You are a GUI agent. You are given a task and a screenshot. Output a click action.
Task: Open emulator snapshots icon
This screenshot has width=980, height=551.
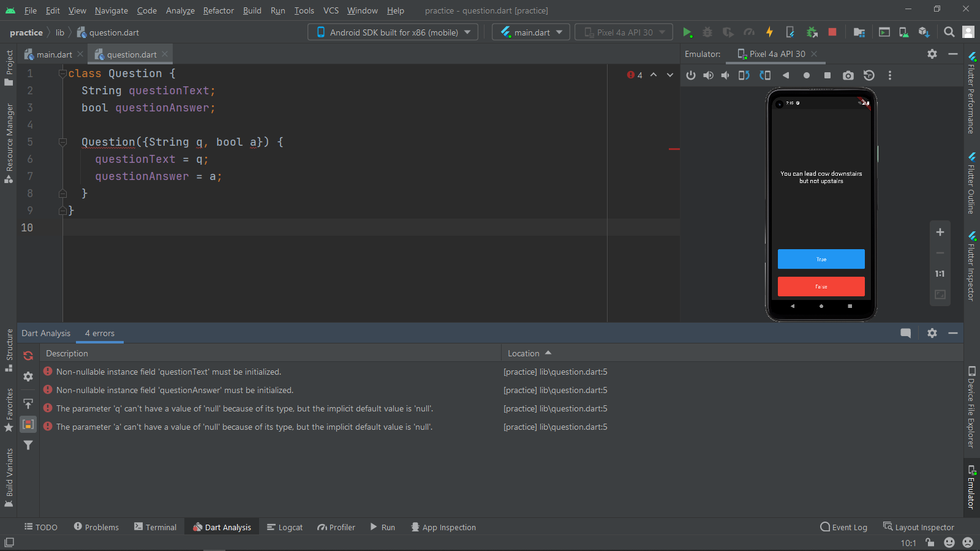click(869, 75)
